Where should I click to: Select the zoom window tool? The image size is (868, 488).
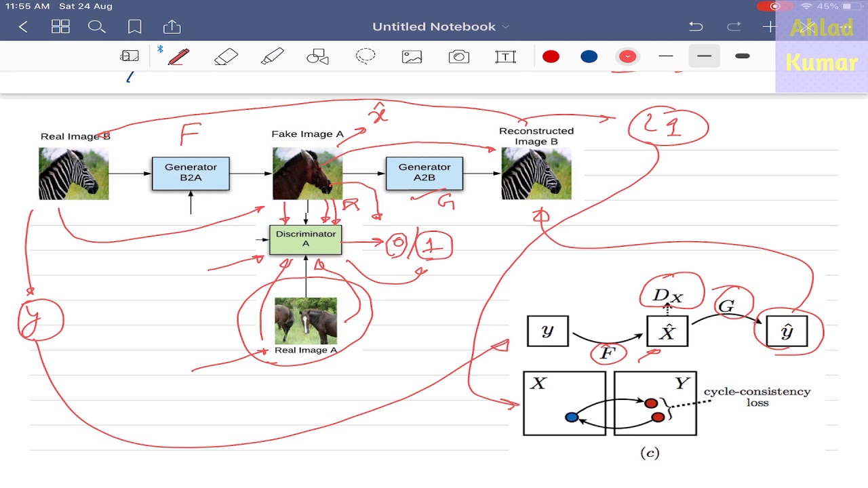[130, 56]
